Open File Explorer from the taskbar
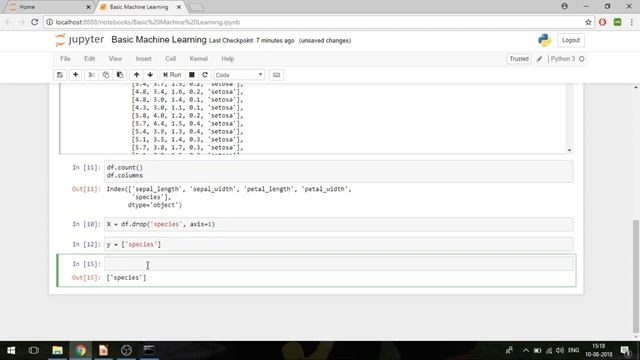Screen dimensions: 640x360 pyautogui.click(x=58, y=350)
